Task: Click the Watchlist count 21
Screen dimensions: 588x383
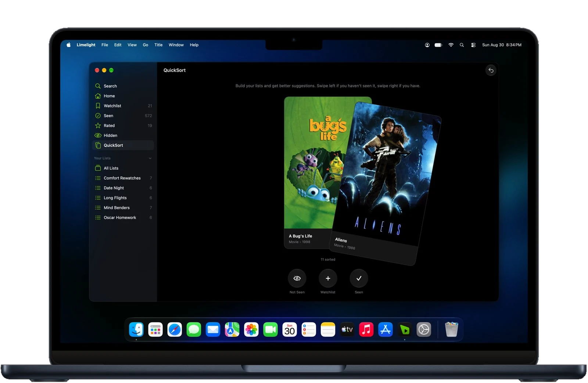Action: tap(150, 106)
